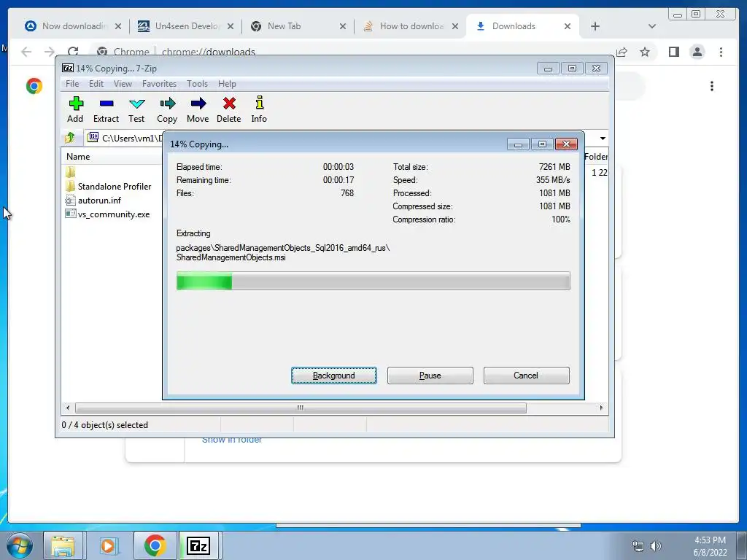747x560 pixels.
Task: Click the 7-Zip path address field
Action: point(125,138)
